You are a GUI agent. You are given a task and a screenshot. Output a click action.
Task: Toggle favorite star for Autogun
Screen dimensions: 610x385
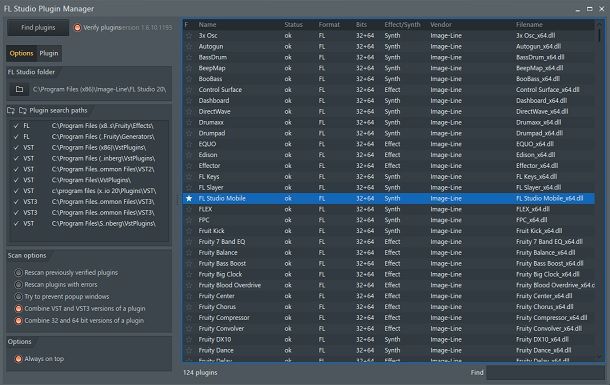coord(189,46)
